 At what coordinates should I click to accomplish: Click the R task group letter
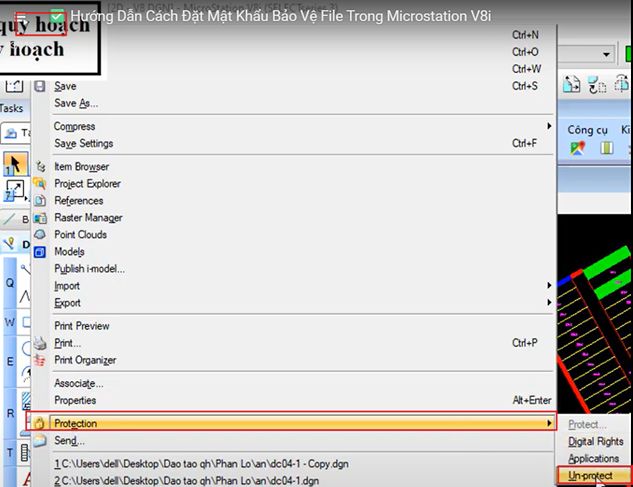(10, 413)
